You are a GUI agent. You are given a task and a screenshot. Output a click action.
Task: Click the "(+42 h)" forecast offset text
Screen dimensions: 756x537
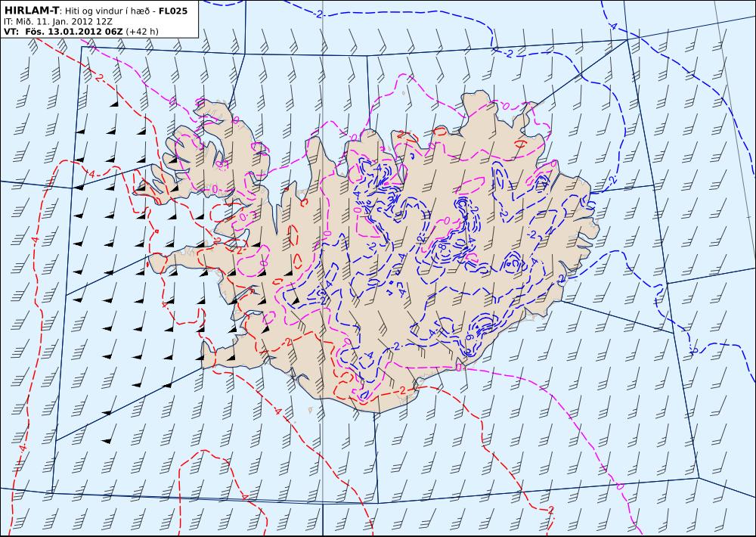coord(142,32)
